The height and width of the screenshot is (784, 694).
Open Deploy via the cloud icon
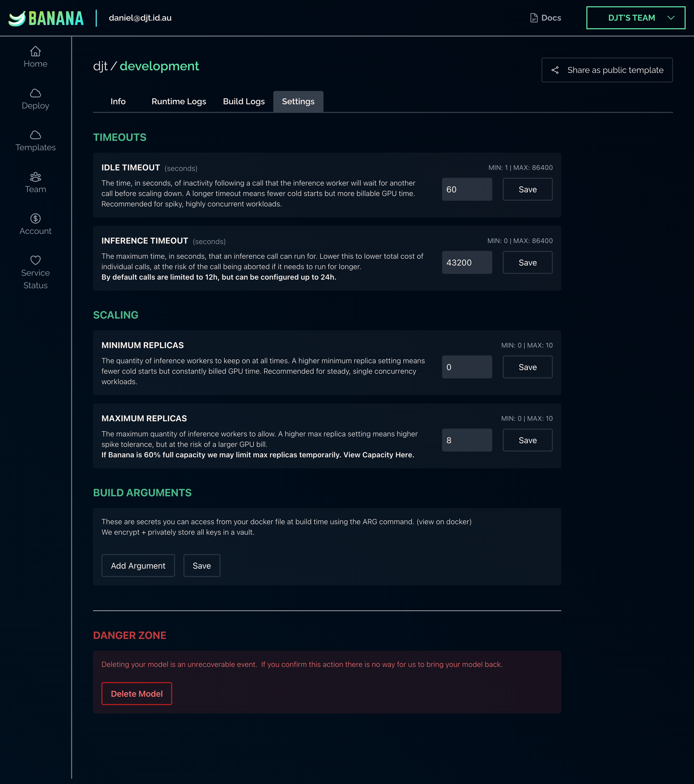point(35,93)
